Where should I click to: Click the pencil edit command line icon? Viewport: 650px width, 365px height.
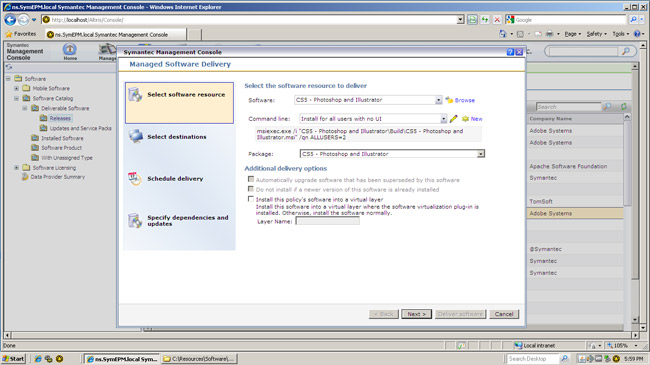(x=454, y=119)
